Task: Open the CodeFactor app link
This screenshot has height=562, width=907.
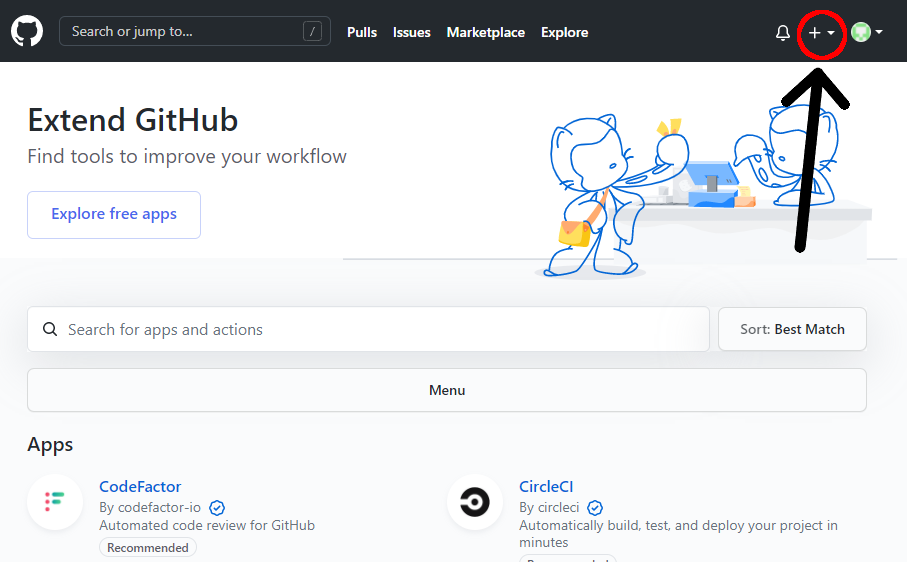Action: point(140,487)
